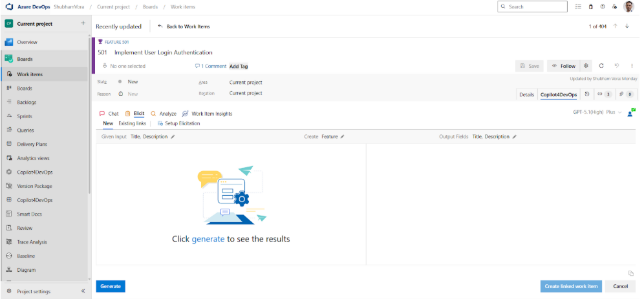Image resolution: width=644 pixels, height=299 pixels.
Task: Open follow settings gear icon
Action: tap(586, 66)
